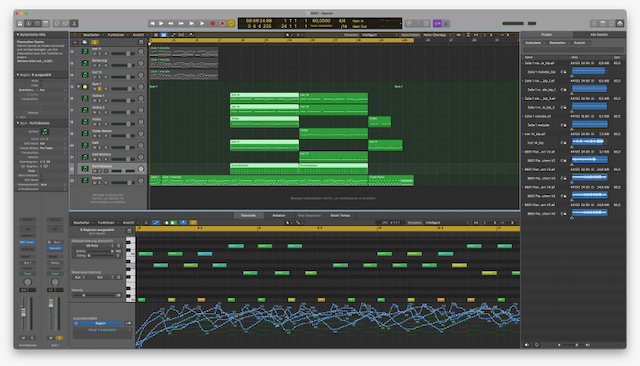640x366 pixels.
Task: Click the Play from selection button
Action: pyautogui.click(x=161, y=24)
